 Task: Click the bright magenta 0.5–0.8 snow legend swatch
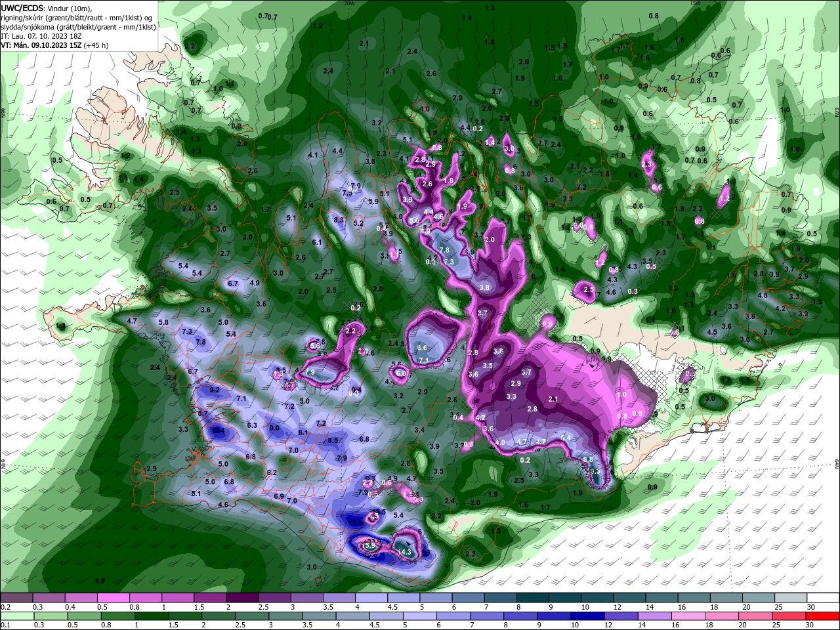(113, 598)
